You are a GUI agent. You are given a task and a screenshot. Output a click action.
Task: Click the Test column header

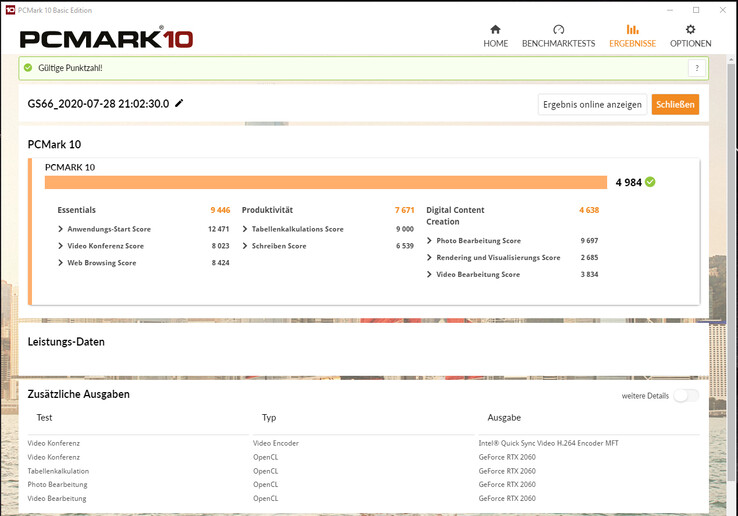click(44, 418)
